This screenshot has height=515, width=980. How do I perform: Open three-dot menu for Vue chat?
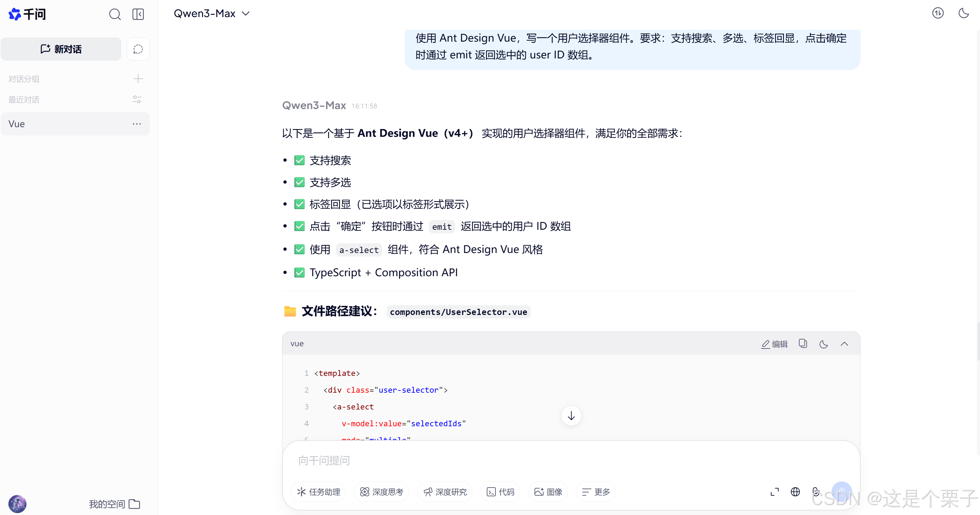pos(137,124)
